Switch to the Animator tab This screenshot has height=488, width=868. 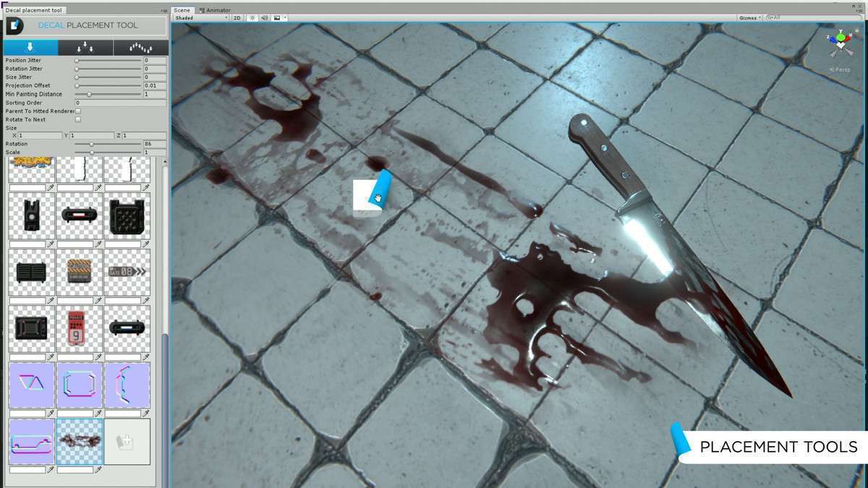coord(215,10)
